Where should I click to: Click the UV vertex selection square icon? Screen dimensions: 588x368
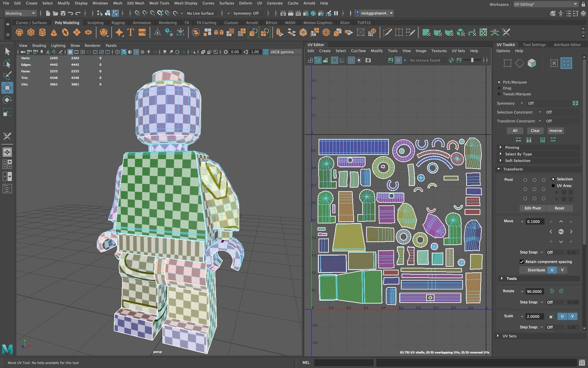coord(507,63)
